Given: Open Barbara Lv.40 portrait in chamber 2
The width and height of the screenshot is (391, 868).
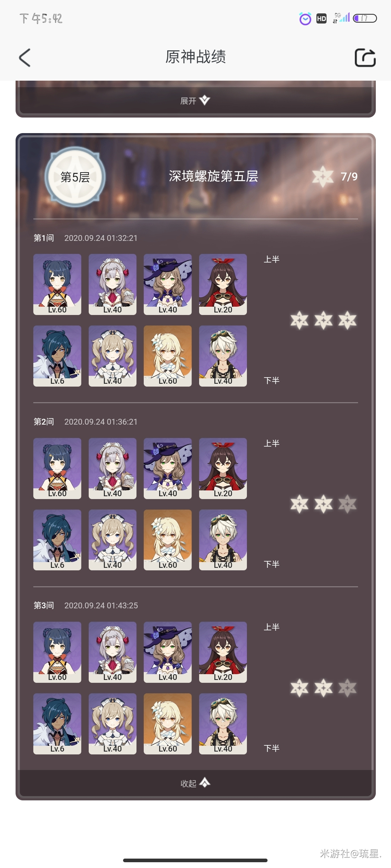Looking at the screenshot, I should pos(113,540).
